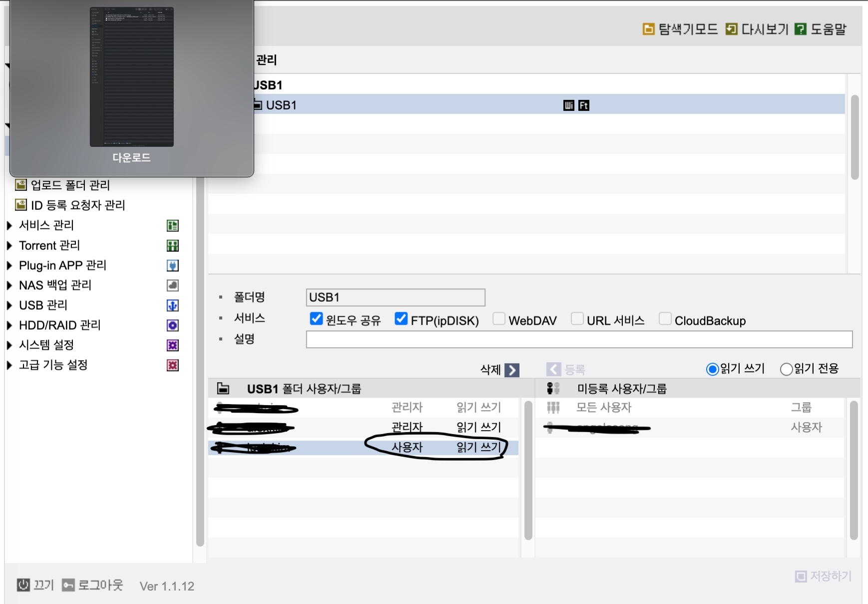Viewport: 868px width, 604px height.
Task: Expand the NAS 백업 관리 section
Action: click(9, 285)
